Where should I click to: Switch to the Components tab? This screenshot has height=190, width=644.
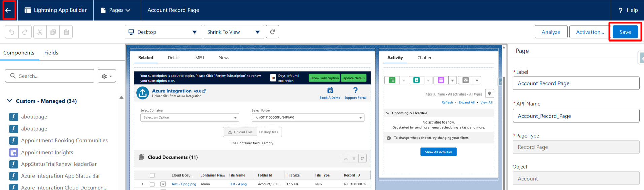point(19,53)
